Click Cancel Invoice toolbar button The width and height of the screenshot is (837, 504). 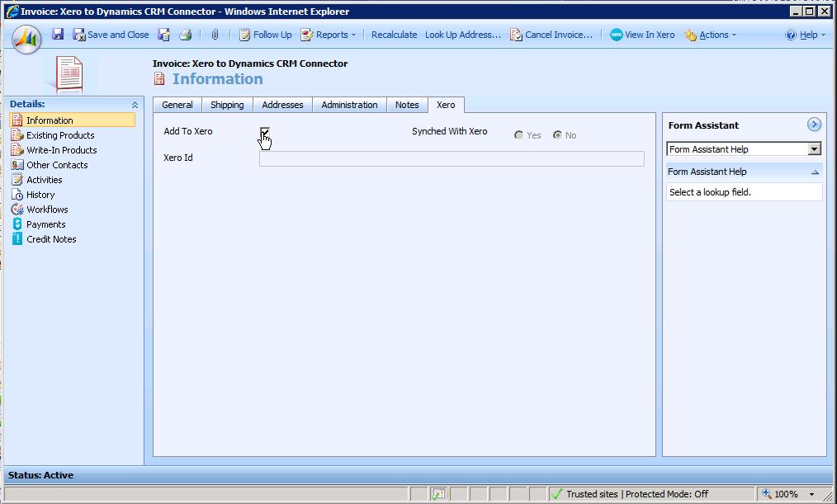[x=551, y=35]
